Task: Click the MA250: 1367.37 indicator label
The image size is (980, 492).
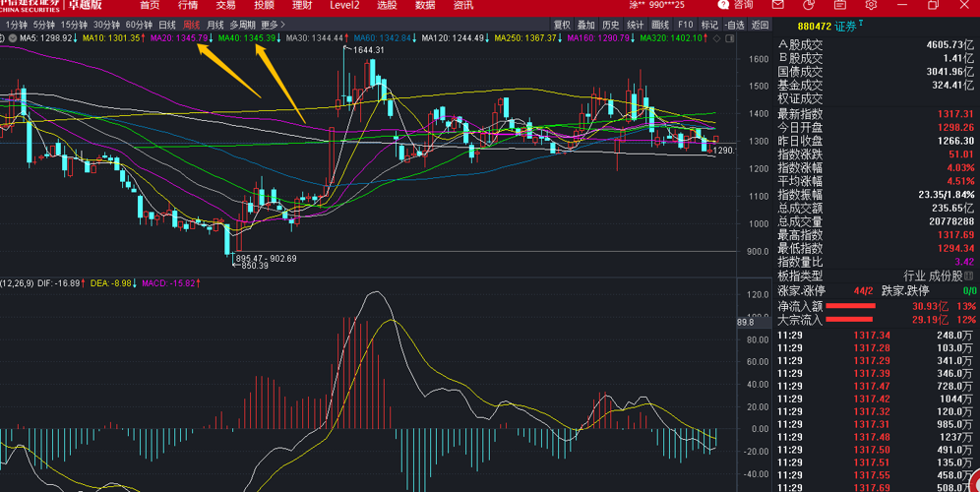Action: [x=527, y=38]
